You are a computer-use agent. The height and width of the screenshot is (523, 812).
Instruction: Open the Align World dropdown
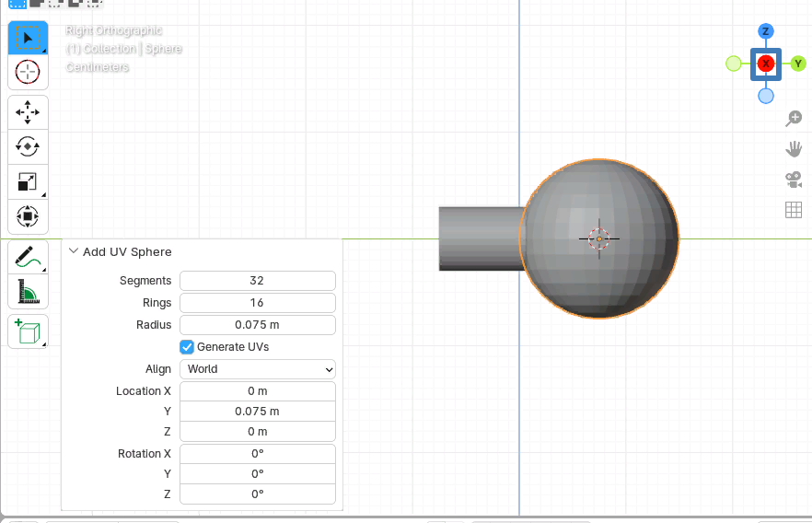258,369
